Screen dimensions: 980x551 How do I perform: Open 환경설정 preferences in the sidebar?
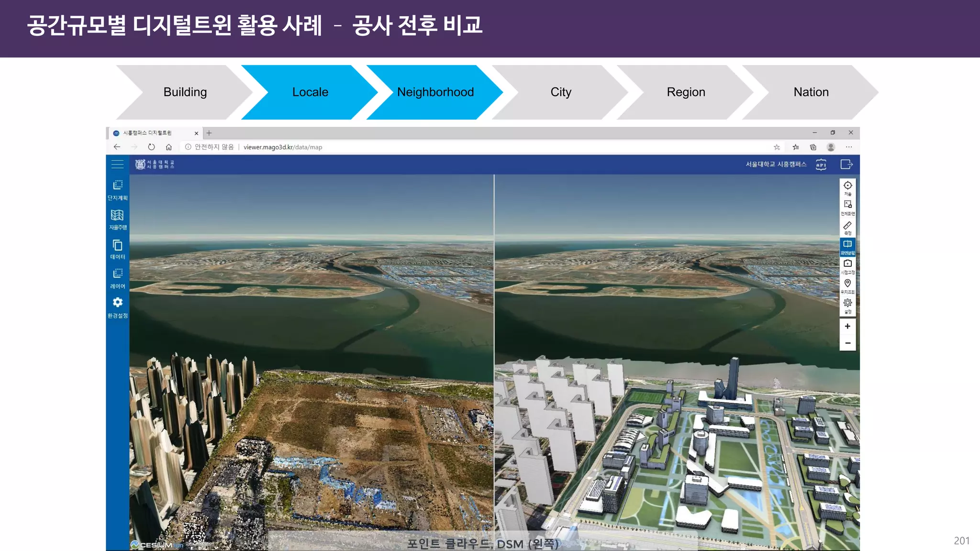(x=118, y=308)
